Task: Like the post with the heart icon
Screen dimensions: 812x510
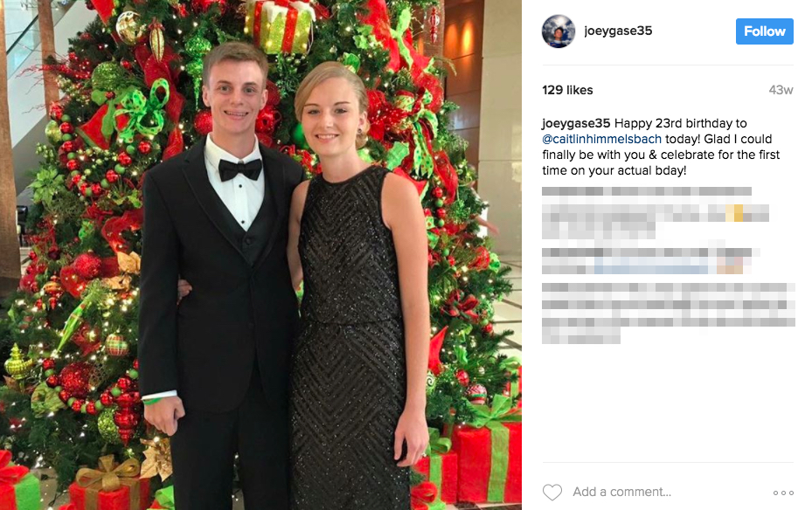Action: tap(552, 492)
